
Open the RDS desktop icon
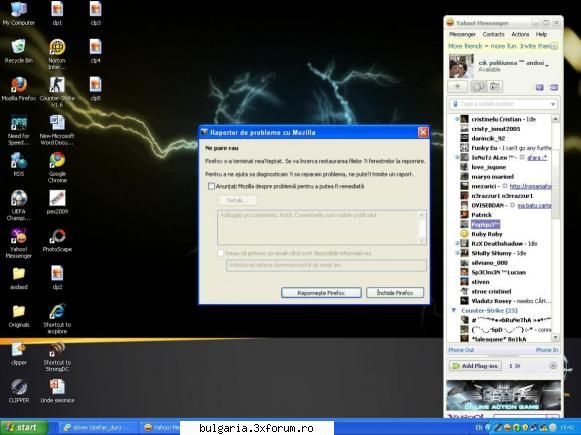click(x=19, y=165)
